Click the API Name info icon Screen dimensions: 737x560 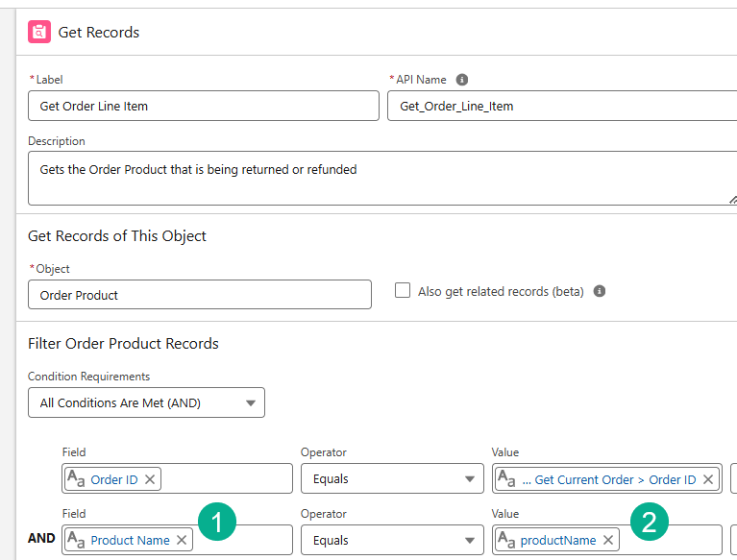tap(462, 80)
